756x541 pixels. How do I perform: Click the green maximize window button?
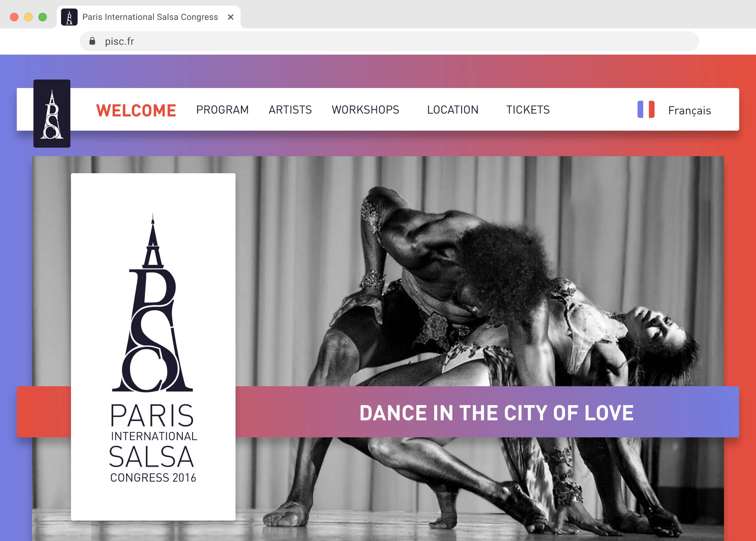click(43, 17)
